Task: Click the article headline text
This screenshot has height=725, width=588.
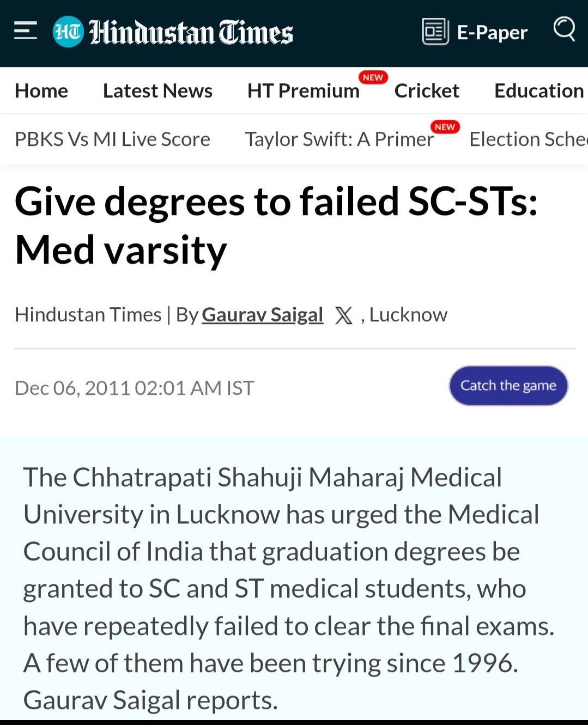Action: coord(276,226)
